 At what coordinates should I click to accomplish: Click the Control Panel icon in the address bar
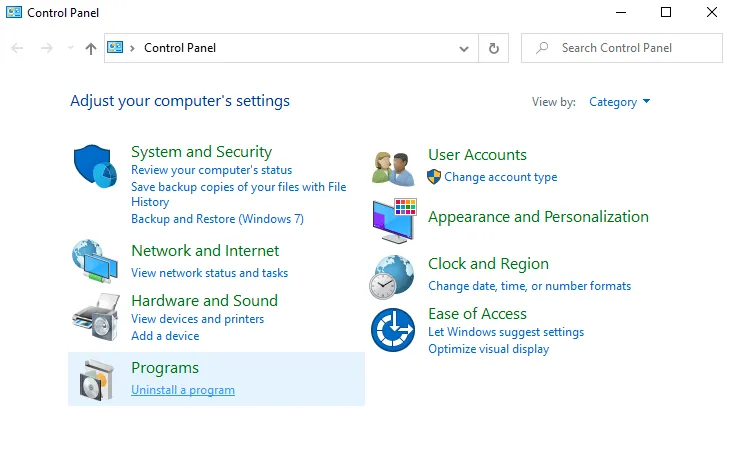pos(115,47)
